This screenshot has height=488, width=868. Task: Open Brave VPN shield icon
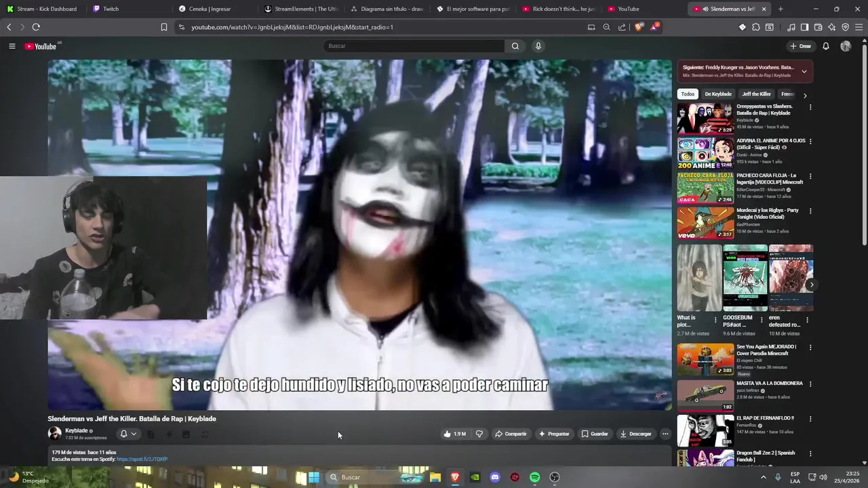click(x=845, y=27)
